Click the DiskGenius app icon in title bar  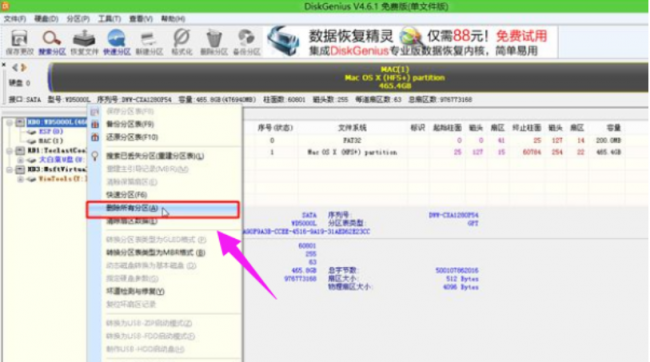click(x=5, y=6)
